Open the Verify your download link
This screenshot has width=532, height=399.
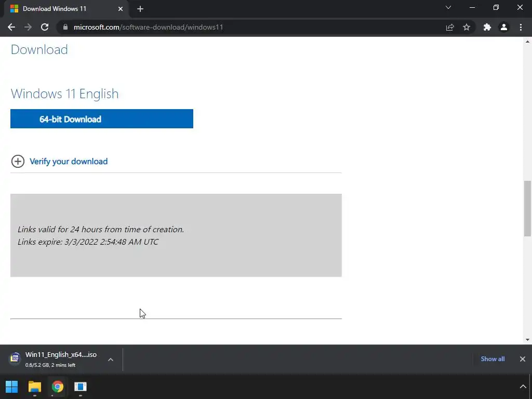click(x=69, y=161)
